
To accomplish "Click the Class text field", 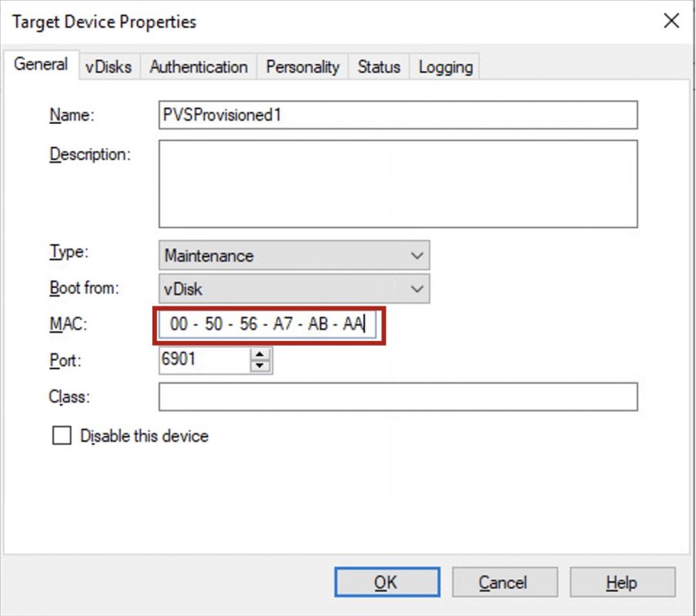I will coord(397,397).
